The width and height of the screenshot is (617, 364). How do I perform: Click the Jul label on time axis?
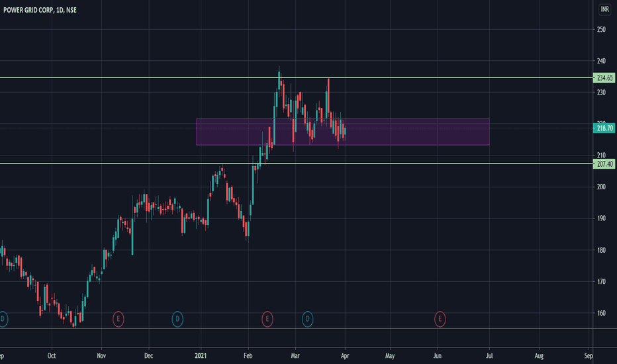pyautogui.click(x=489, y=356)
